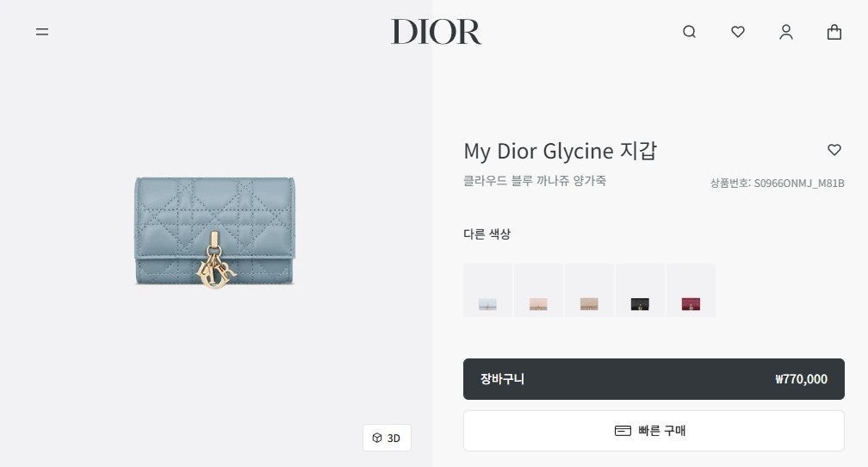Select the light blue wallet color variant
This screenshot has width=868, height=467.
pyautogui.click(x=487, y=290)
